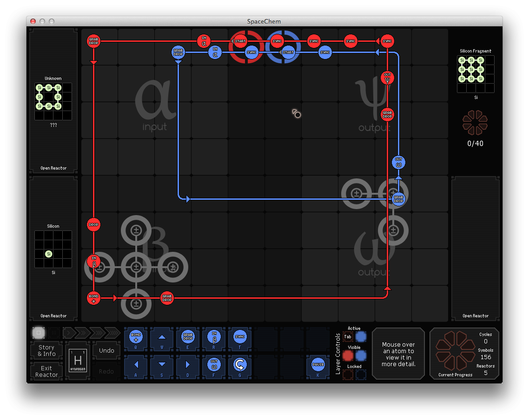Open Reactor under the Unknown input
Image resolution: width=529 pixels, height=420 pixels.
coord(53,168)
